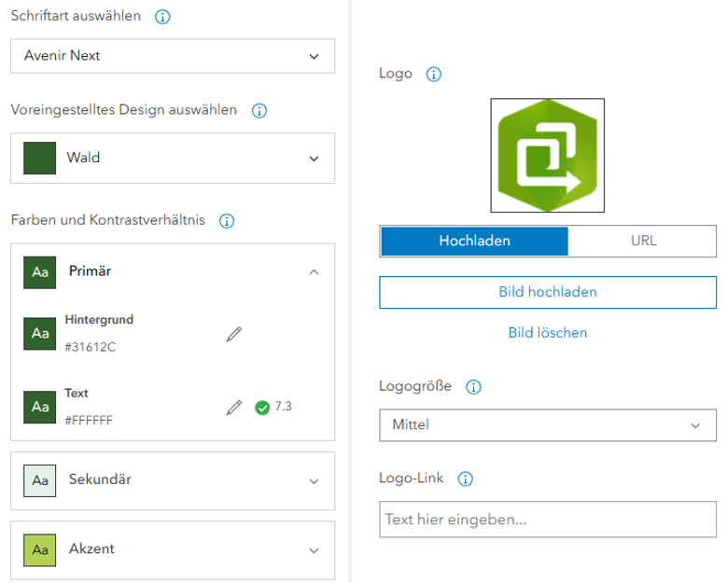Click info icon beside Logo label
The height and width of the screenshot is (583, 728).
[434, 75]
